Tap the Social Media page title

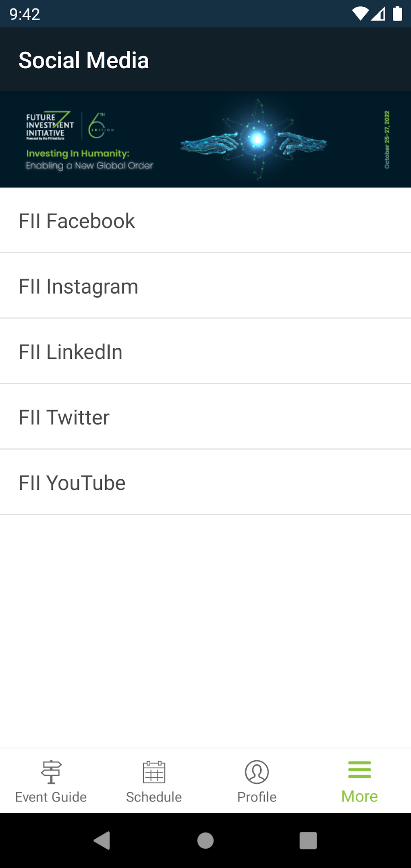[84, 60]
